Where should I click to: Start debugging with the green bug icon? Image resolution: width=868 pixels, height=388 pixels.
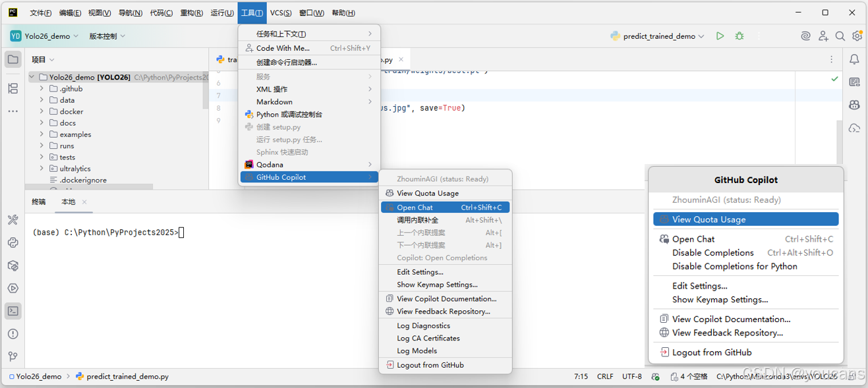click(x=739, y=36)
